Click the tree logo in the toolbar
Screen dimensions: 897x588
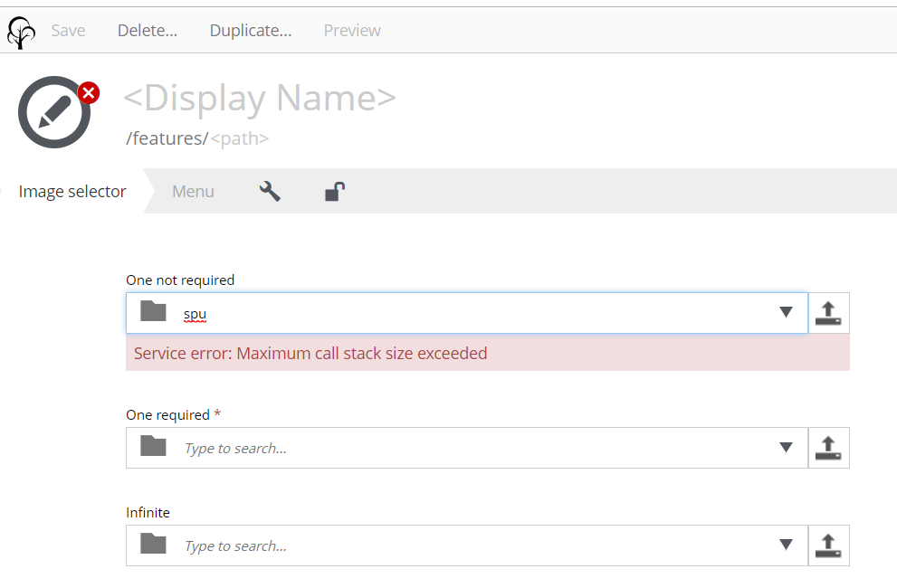pyautogui.click(x=20, y=30)
